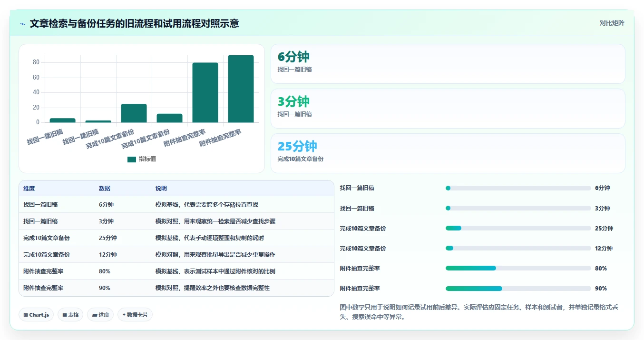Viewport: 644px width, 340px height.
Task: Click the progress bar valued 3分钟
Action: 518,208
